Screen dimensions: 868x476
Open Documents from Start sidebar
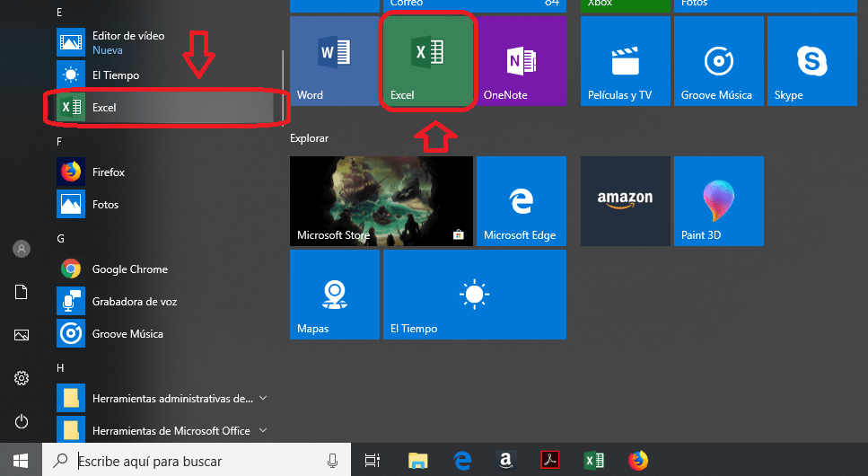[x=21, y=292]
